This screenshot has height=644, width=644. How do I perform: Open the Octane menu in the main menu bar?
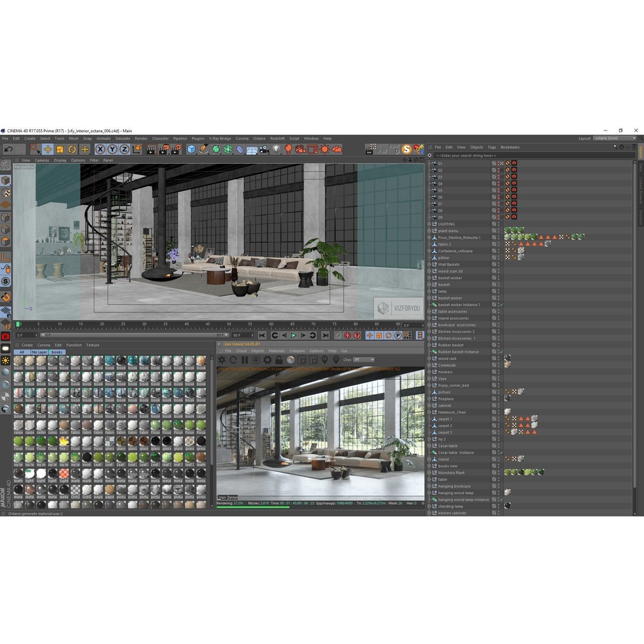259,138
